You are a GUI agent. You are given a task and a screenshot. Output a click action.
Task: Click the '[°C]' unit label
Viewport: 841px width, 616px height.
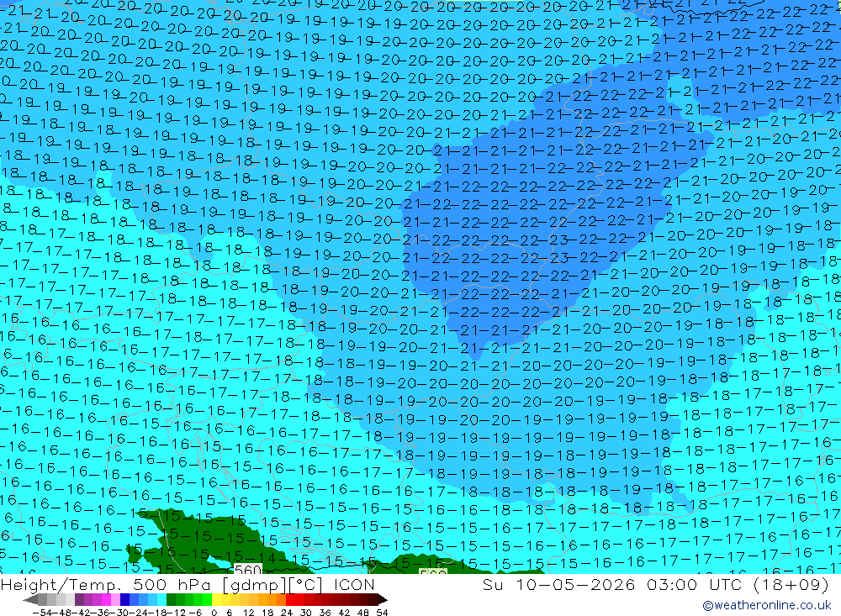pos(305,585)
